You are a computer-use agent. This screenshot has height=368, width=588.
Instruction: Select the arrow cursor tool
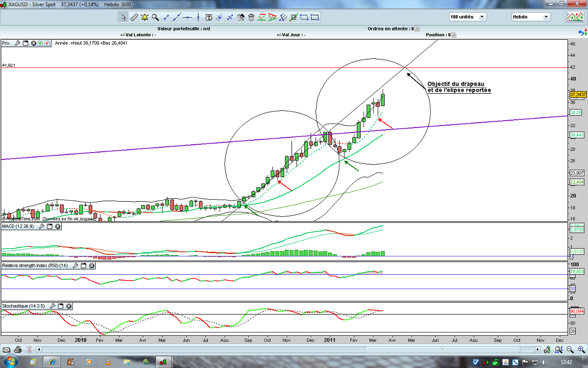pyautogui.click(x=123, y=17)
